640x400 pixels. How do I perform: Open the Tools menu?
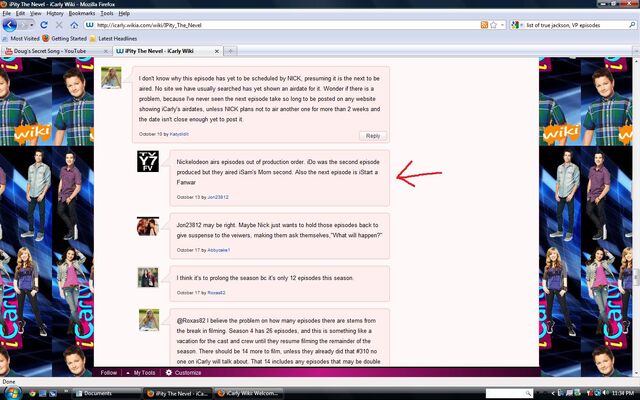pyautogui.click(x=107, y=13)
